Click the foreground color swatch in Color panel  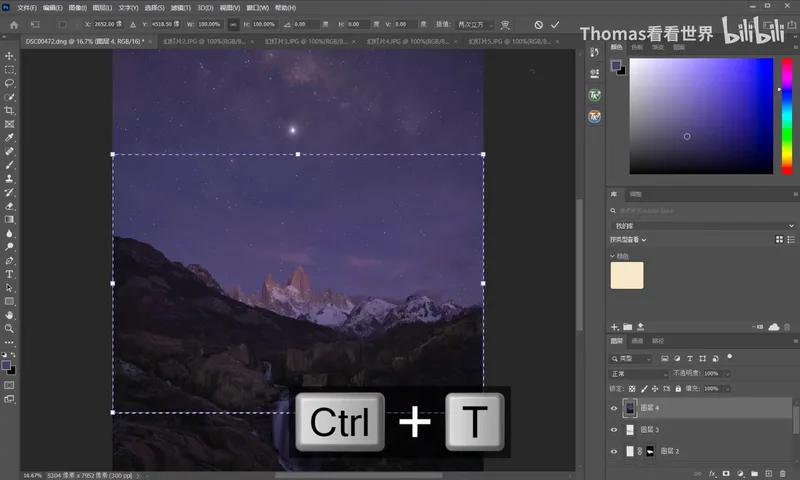[x=616, y=65]
